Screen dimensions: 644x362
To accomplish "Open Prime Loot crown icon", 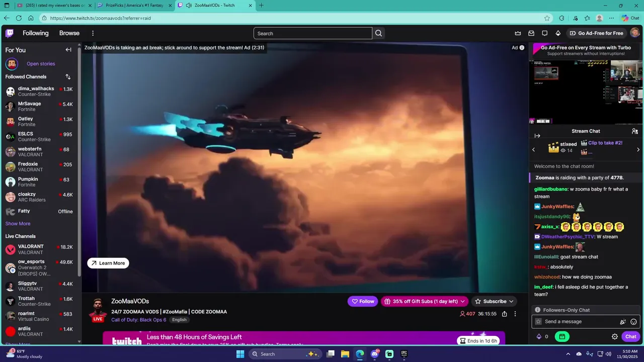I will [x=518, y=33].
